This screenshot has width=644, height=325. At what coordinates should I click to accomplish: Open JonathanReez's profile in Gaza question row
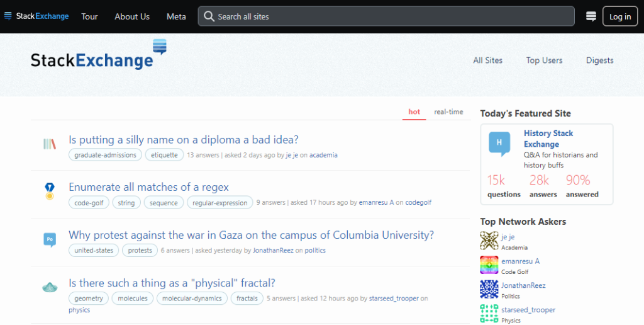273,250
